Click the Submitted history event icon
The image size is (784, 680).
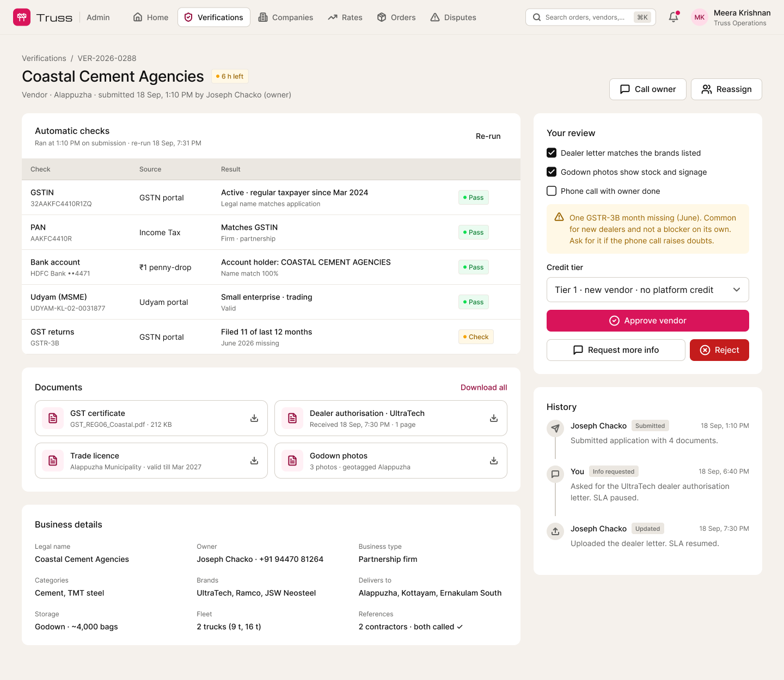pos(555,428)
